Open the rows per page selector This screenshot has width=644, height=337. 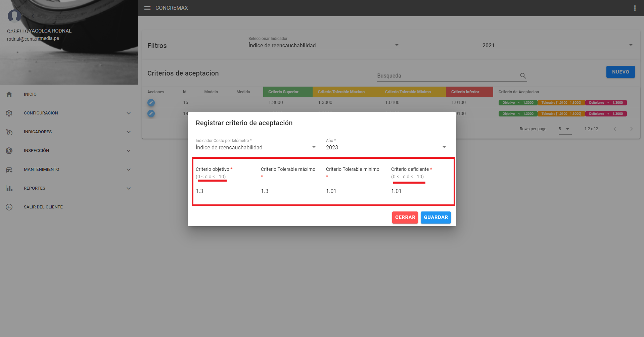564,129
